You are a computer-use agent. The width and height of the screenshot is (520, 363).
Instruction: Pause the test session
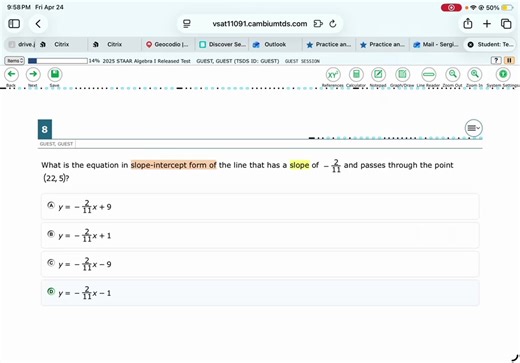coord(509,60)
